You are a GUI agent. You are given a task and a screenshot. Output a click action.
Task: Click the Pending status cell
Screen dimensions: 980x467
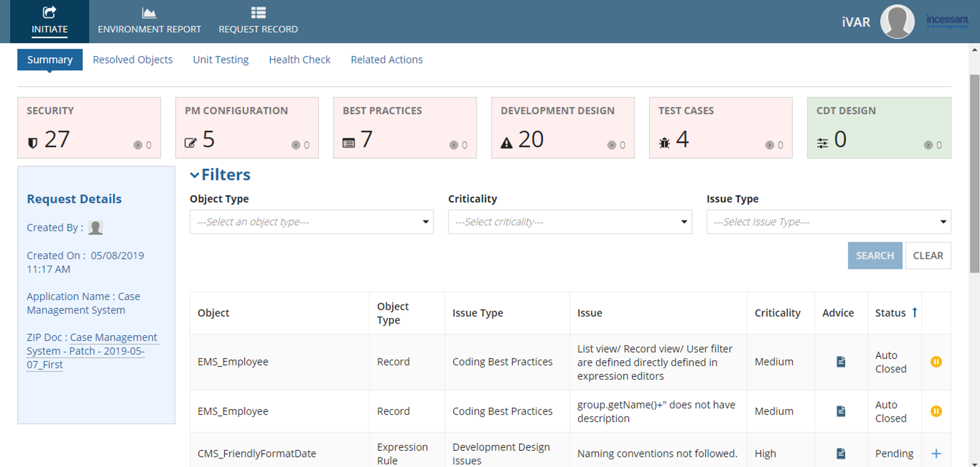click(x=894, y=453)
